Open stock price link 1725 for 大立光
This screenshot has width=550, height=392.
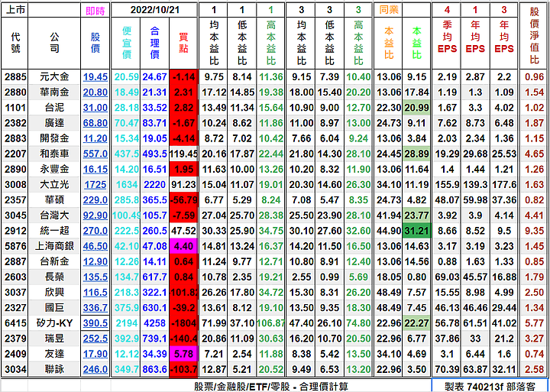tap(95, 185)
